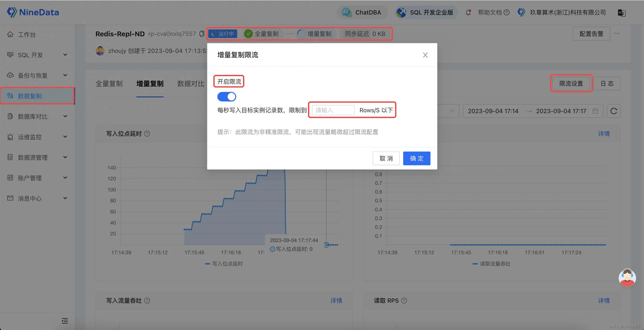The image size is (644, 330).
Task: Open the customer service avatar chat
Action: point(627,277)
